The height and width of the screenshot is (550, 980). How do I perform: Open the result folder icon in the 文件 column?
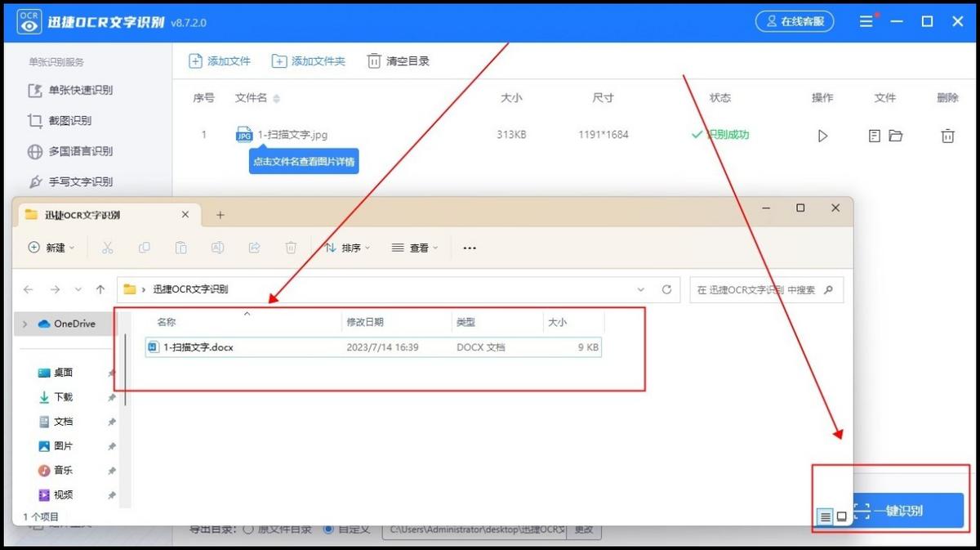(x=895, y=136)
